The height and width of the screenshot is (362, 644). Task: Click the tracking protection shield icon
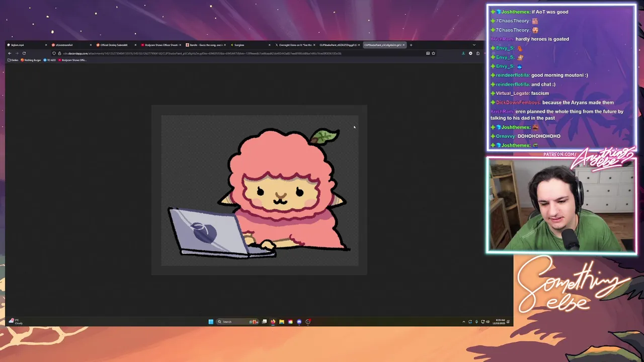tap(54, 53)
